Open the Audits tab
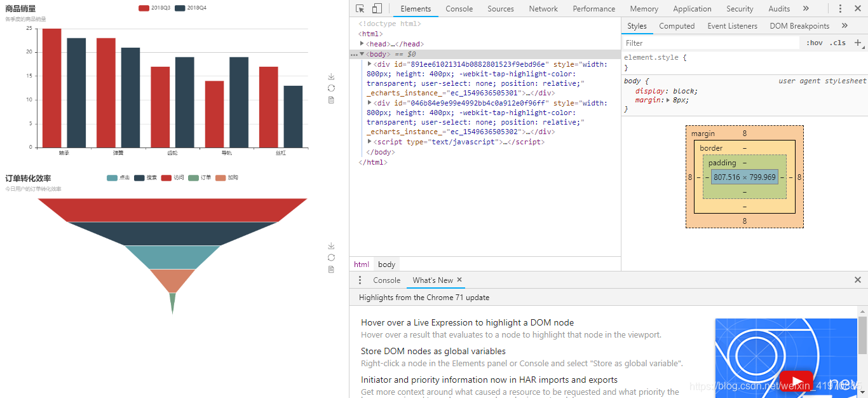Viewport: 868px width, 398px height. click(x=779, y=8)
